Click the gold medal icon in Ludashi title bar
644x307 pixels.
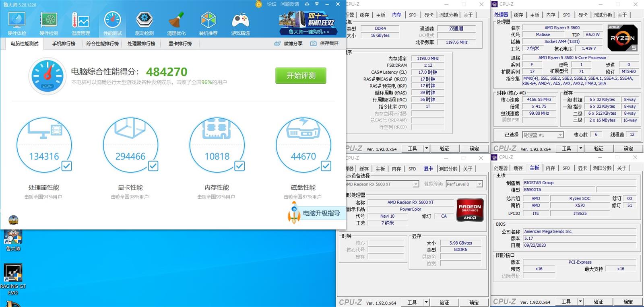[x=259, y=4]
